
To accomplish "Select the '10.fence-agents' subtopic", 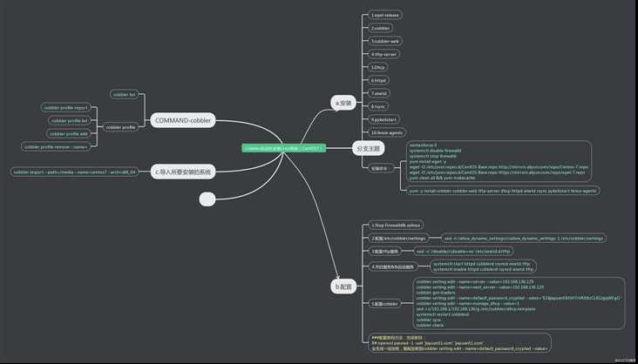I will click(387, 132).
